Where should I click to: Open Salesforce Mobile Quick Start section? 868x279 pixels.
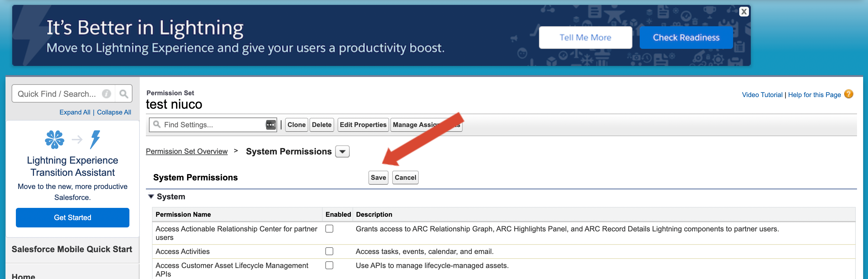[72, 249]
